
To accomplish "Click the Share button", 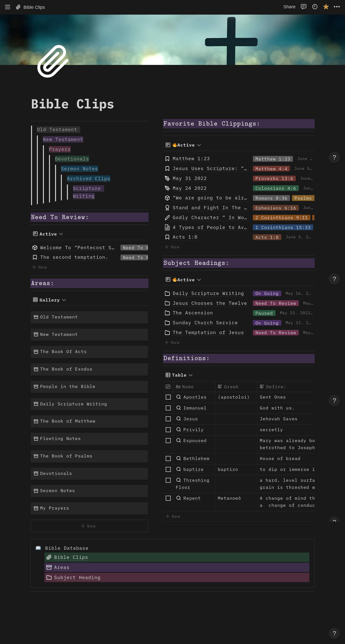I will [x=289, y=7].
